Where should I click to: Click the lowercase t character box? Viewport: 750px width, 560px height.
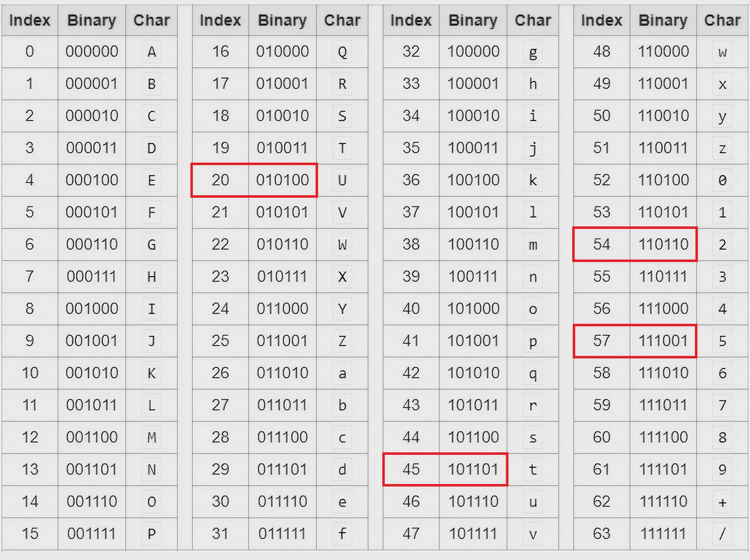(x=533, y=470)
